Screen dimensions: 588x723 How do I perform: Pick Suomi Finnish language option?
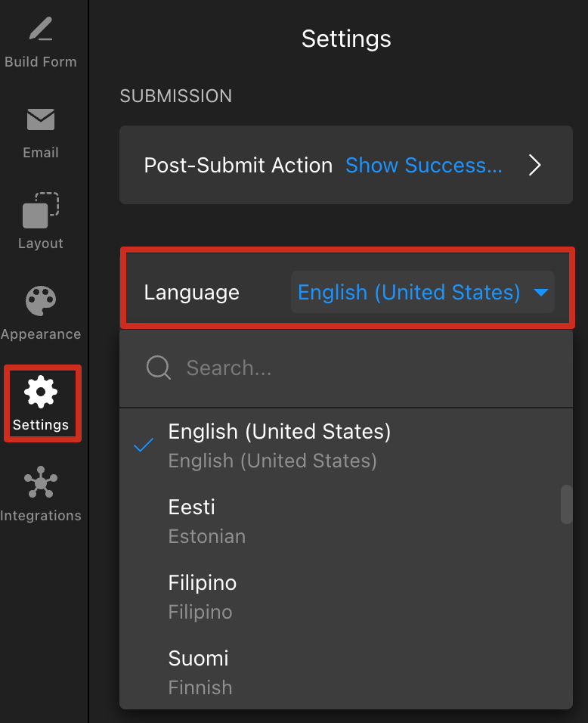coord(345,673)
